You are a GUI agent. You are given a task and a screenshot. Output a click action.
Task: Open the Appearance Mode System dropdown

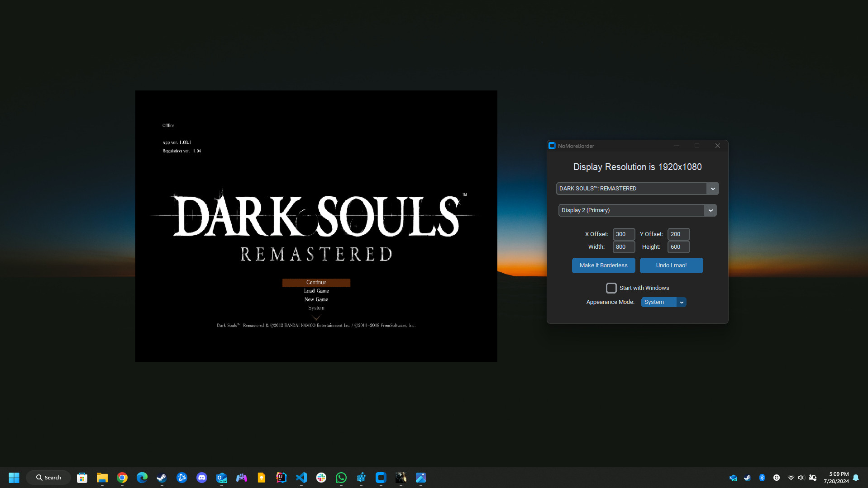[x=681, y=302]
